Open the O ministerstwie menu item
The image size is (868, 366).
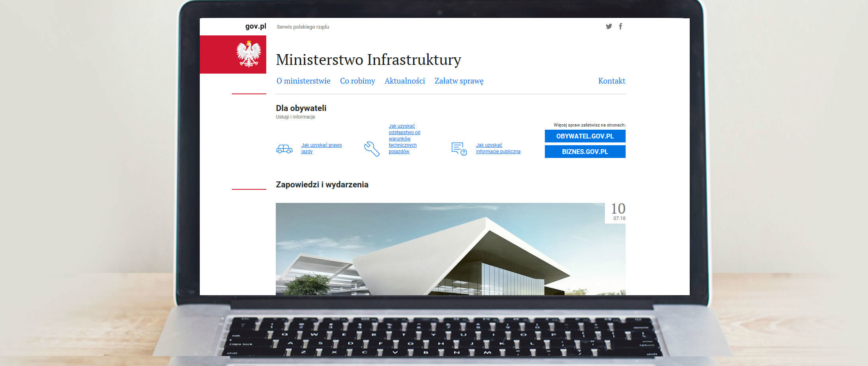point(303,81)
